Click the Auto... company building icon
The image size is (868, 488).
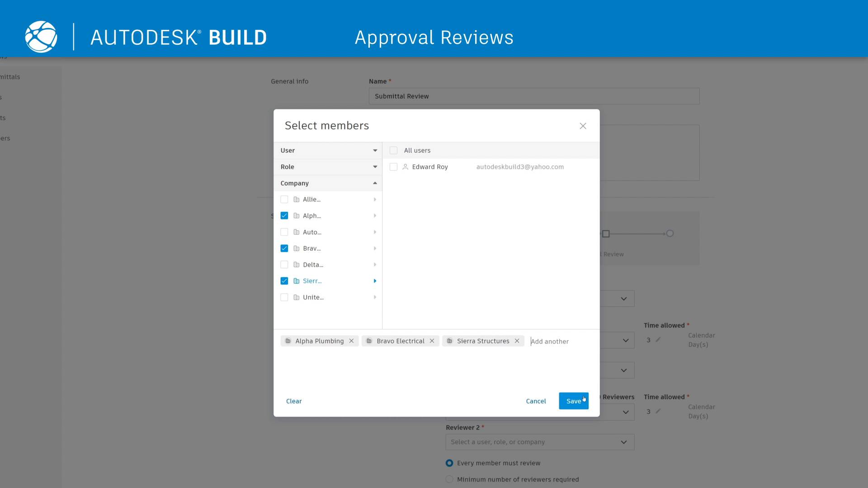coord(297,232)
